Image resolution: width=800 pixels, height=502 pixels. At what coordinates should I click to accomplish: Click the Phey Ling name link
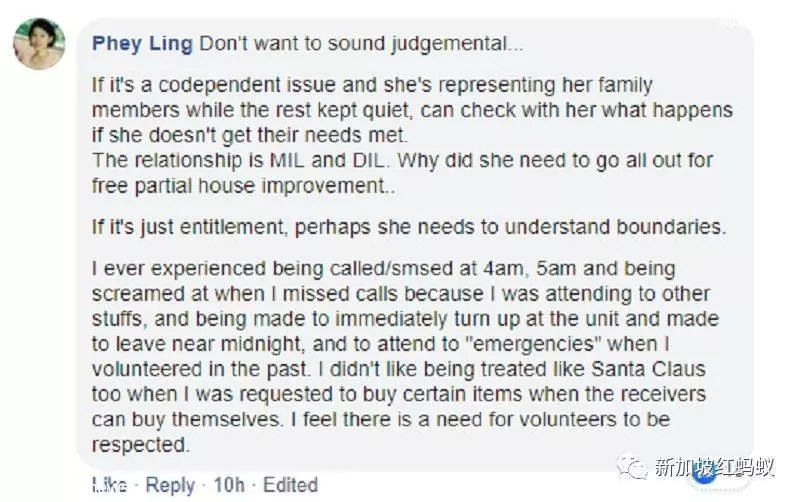tap(142, 43)
